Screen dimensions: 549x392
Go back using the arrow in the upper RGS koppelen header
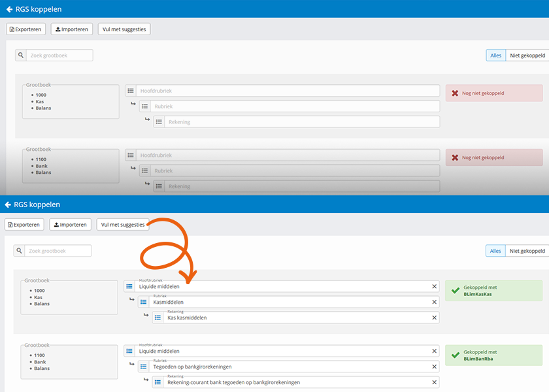point(9,9)
